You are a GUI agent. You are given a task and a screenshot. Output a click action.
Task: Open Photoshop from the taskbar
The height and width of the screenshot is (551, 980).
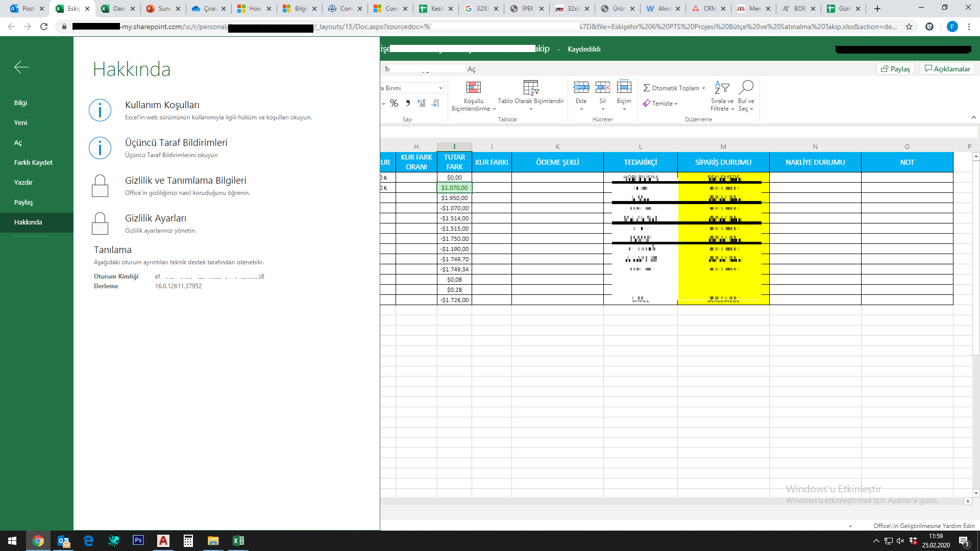(x=138, y=540)
